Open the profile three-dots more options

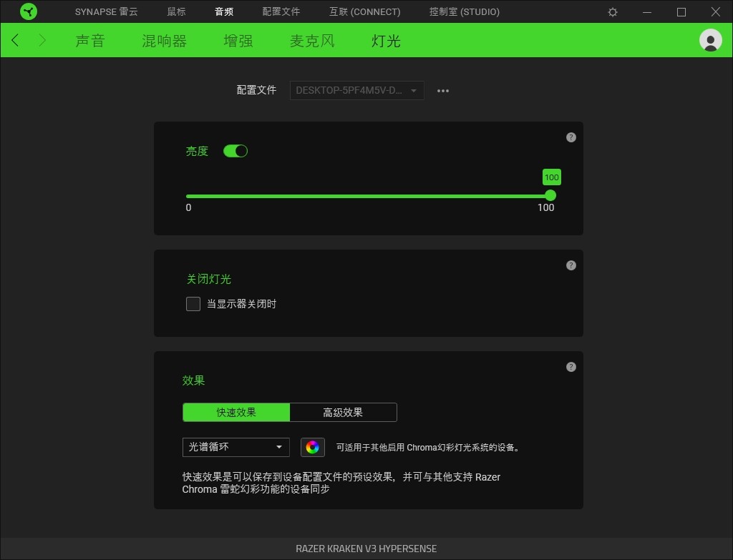pyautogui.click(x=442, y=91)
